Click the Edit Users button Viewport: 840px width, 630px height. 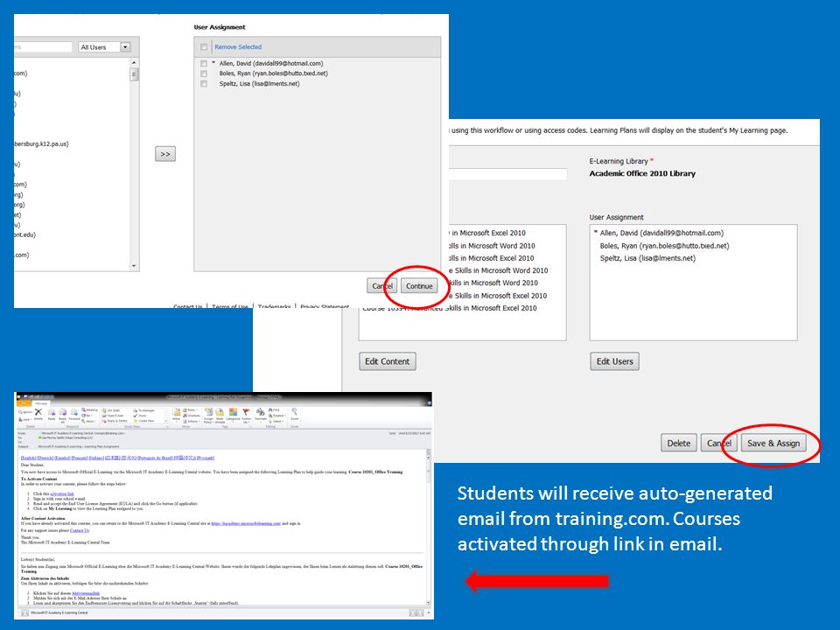[614, 361]
